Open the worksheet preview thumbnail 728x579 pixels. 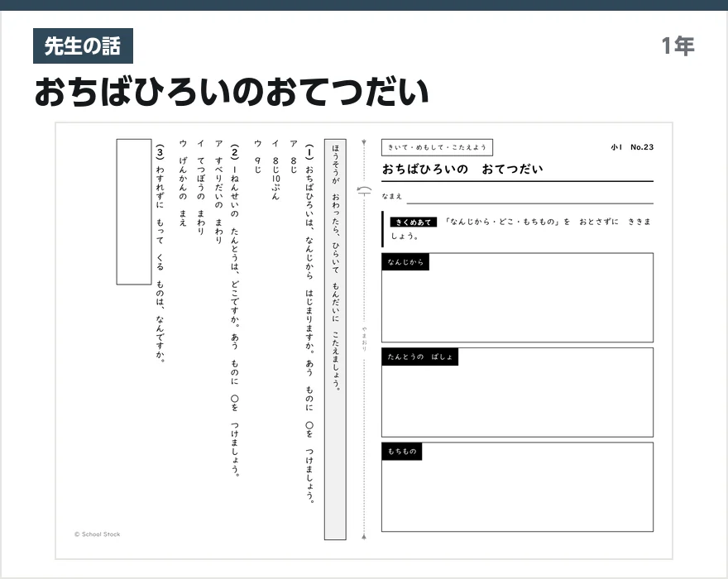point(364,341)
